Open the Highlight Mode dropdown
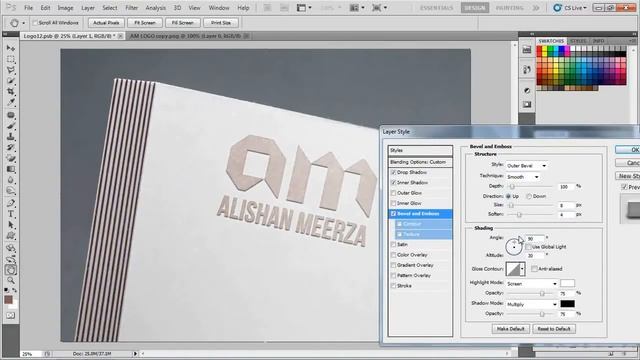 point(532,283)
